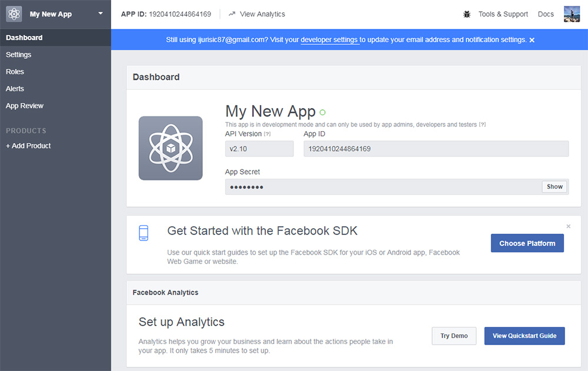Click the APP ID number in top bar

click(x=180, y=14)
